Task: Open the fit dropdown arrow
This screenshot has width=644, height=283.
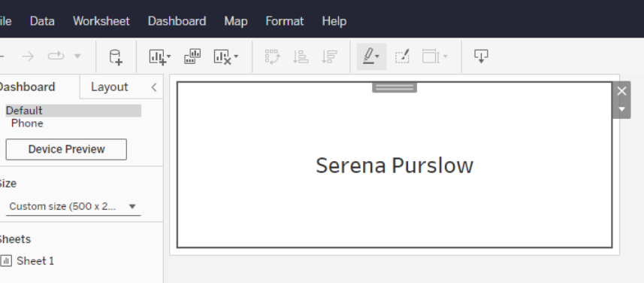Action: tap(446, 56)
